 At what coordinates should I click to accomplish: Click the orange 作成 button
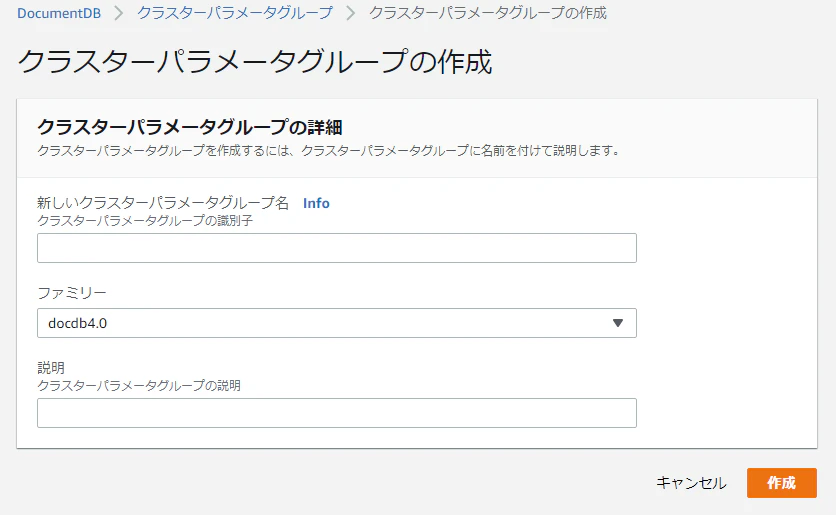point(782,483)
